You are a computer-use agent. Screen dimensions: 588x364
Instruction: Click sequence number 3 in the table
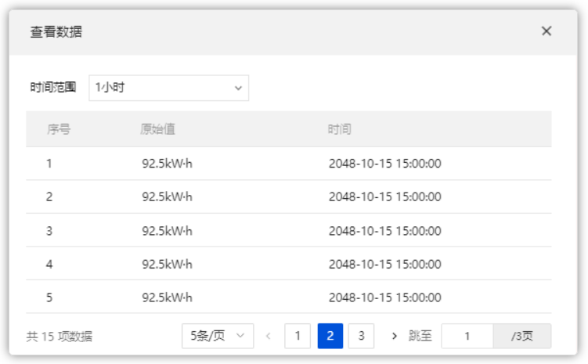click(49, 231)
